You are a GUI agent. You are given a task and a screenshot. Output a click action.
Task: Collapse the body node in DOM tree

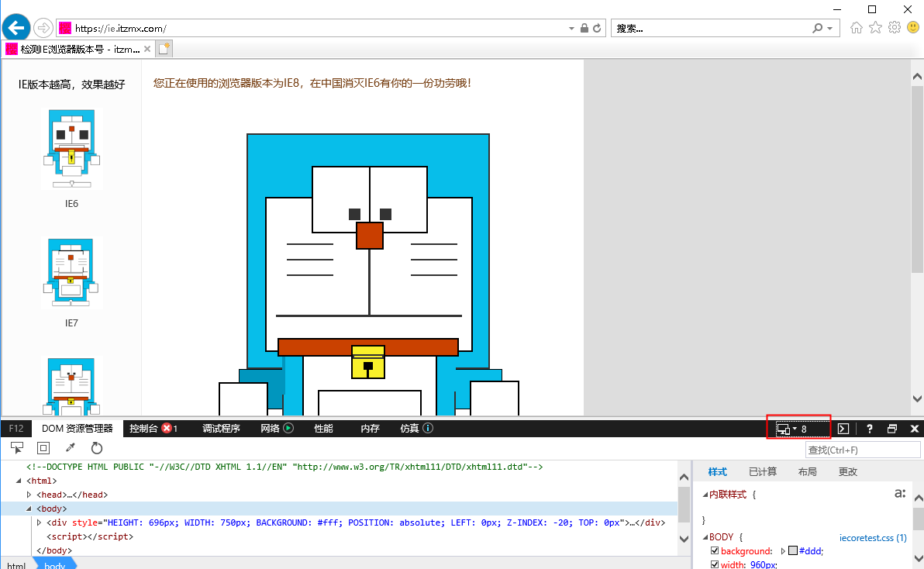[x=29, y=509]
